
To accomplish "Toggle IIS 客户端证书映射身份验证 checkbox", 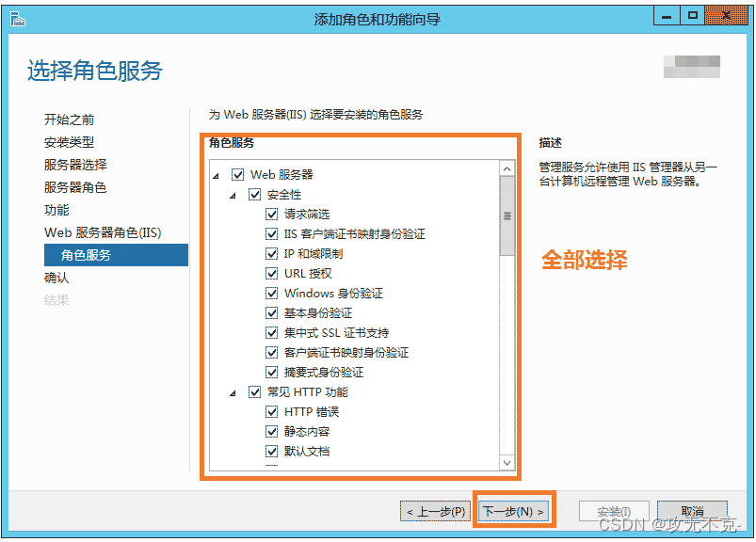I will [272, 233].
